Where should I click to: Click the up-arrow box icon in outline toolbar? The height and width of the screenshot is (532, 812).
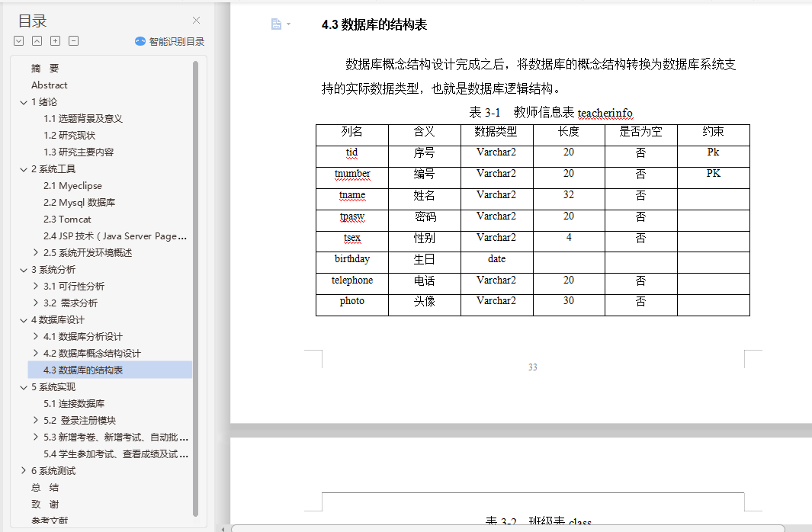[37, 41]
